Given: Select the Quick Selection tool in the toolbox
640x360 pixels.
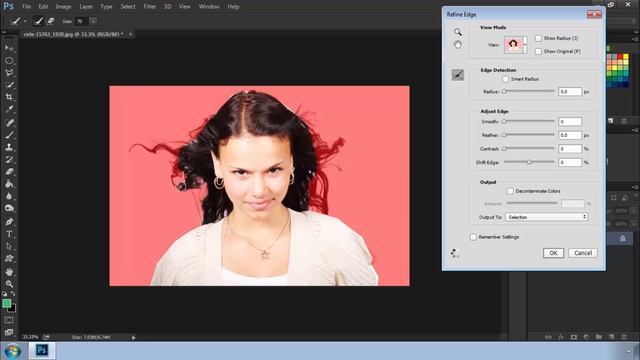Looking at the screenshot, I should [9, 85].
